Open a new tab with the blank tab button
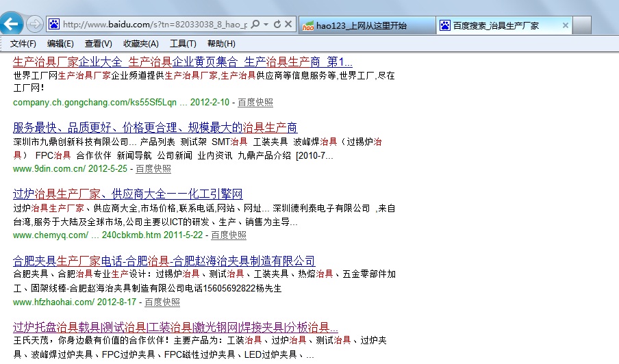This screenshot has height=364, width=619. 582,25
